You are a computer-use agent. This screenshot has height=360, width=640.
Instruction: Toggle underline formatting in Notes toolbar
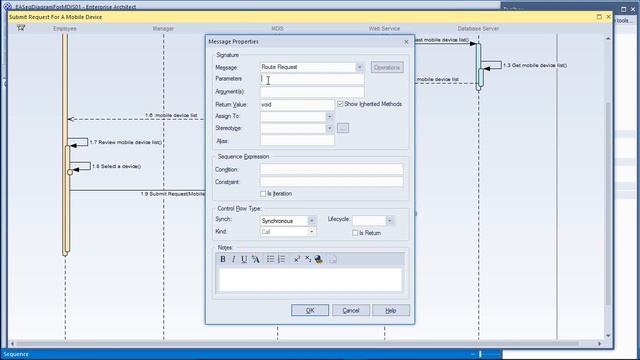click(244, 259)
